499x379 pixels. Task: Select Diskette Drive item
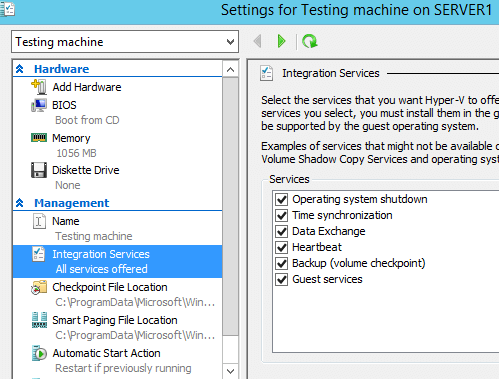pyautogui.click(x=86, y=170)
